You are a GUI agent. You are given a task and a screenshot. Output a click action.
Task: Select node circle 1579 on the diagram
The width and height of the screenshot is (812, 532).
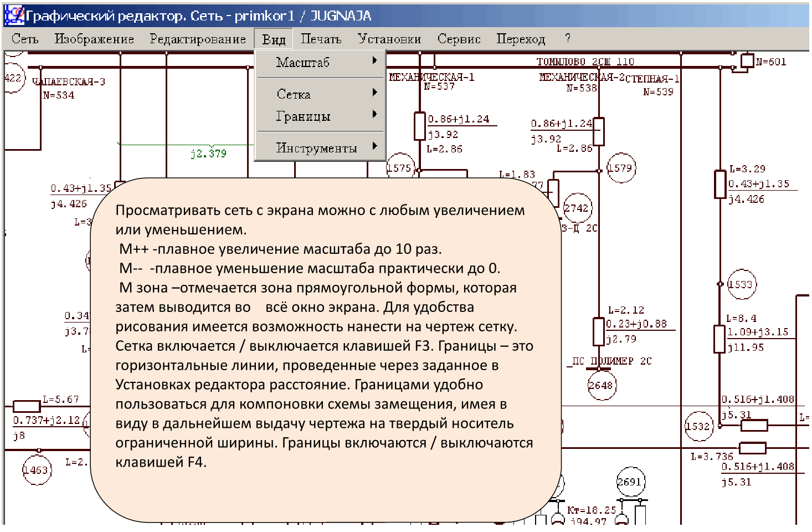(621, 168)
